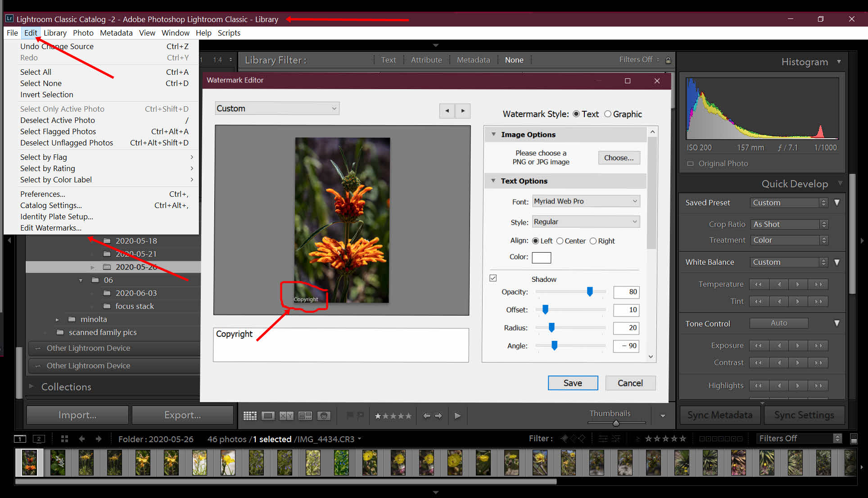
Task: Open the People view
Action: pos(324,415)
